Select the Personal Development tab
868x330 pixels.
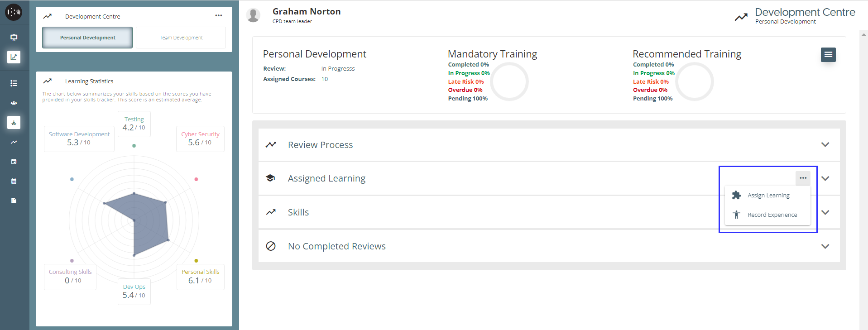(87, 38)
